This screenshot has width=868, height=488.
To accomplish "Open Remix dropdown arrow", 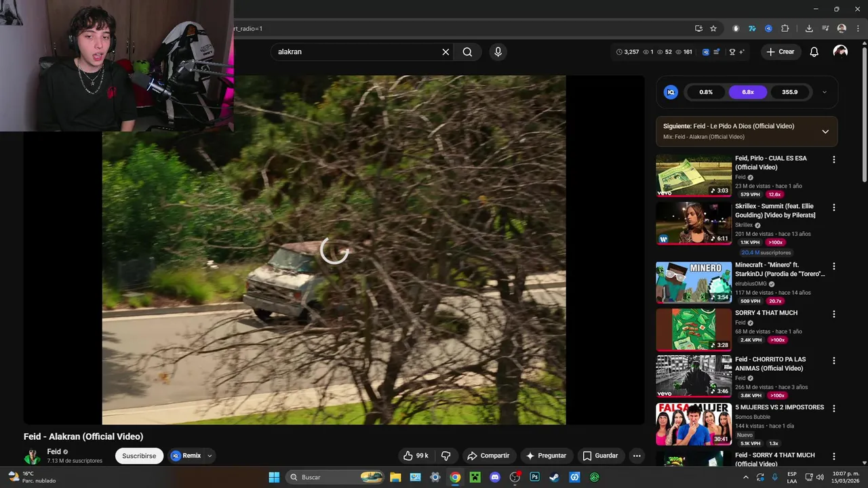I will (x=210, y=456).
